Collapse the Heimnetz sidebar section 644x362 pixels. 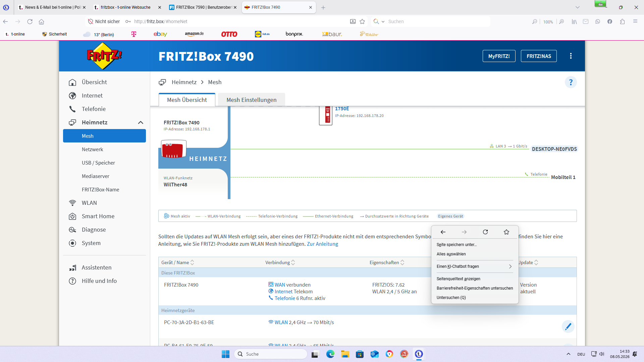(x=141, y=122)
